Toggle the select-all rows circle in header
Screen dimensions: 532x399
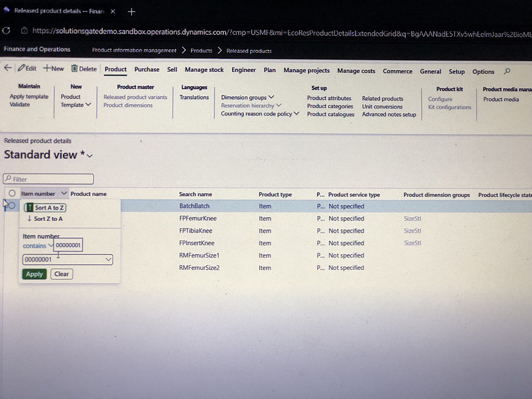tap(12, 194)
